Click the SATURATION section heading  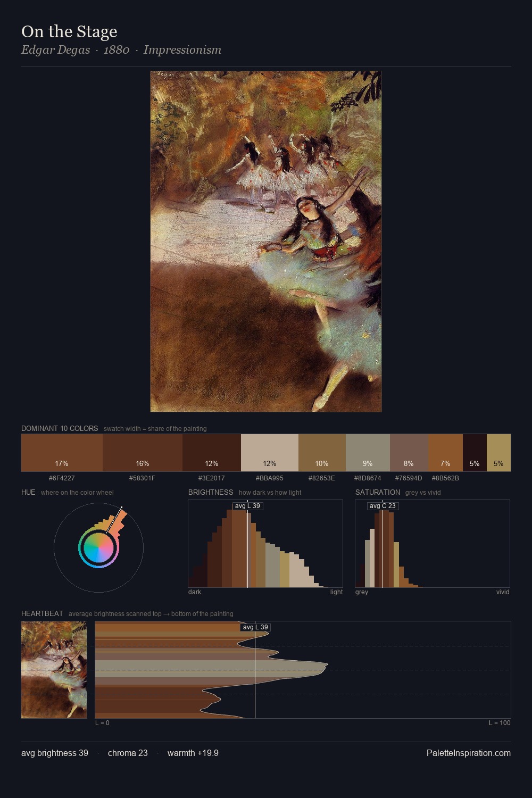(x=378, y=493)
